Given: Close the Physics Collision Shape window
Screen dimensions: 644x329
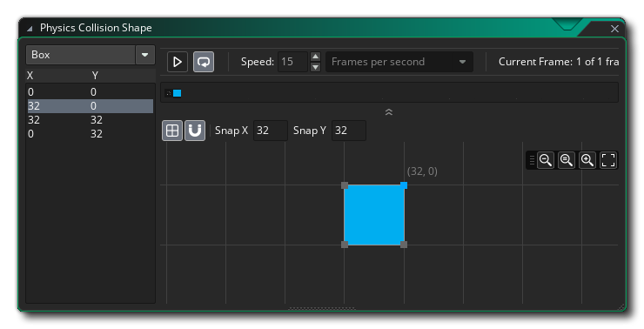Looking at the screenshot, I should [x=614, y=29].
